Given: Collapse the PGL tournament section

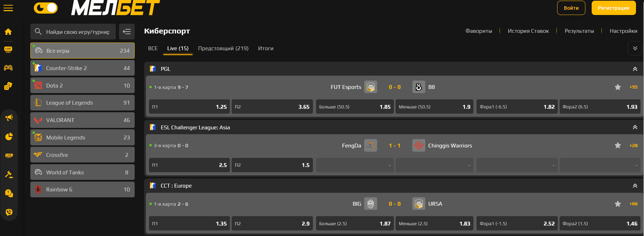Looking at the screenshot, I should click(635, 69).
